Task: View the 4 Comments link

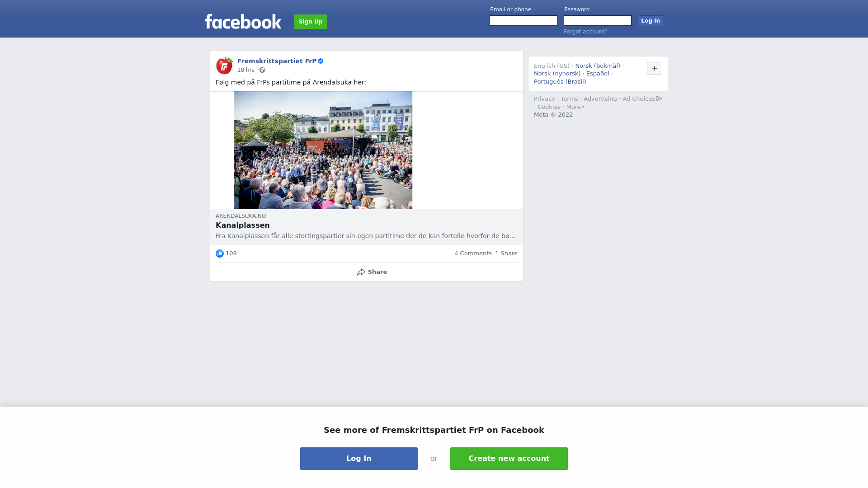Action: coord(473,253)
